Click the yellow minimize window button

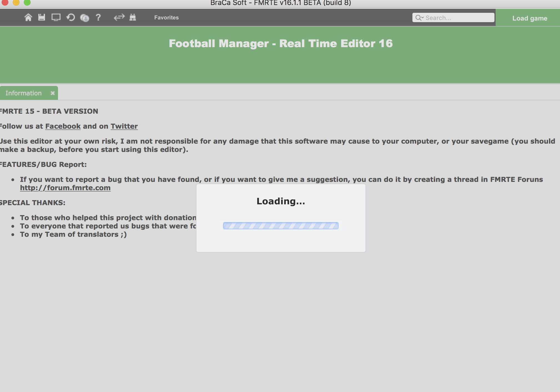[16, 2]
